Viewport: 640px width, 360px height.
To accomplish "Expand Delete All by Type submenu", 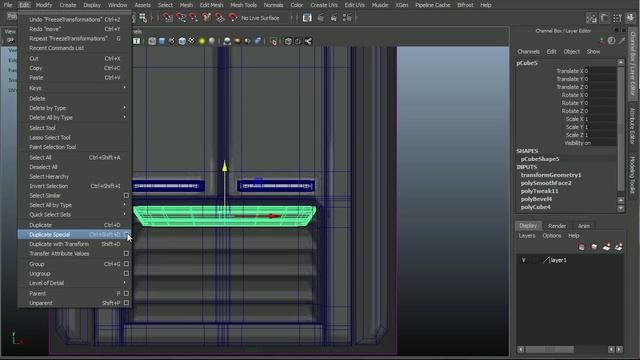I will (x=124, y=118).
